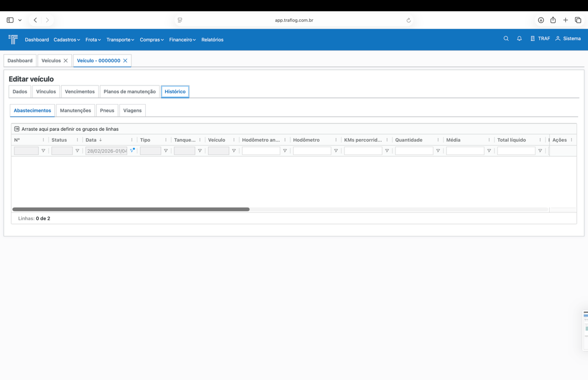The height and width of the screenshot is (380, 588).
Task: Click the Traflog logo icon
Action: coord(13,39)
